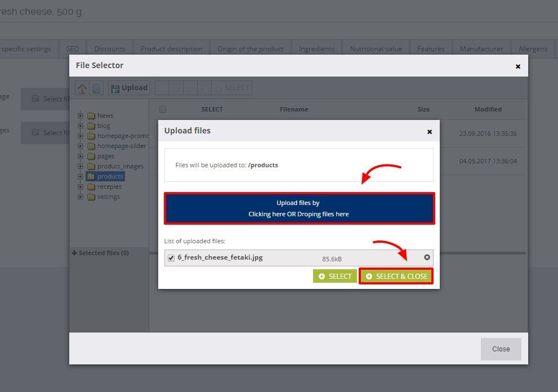The height and width of the screenshot is (392, 558).
Task: Toggle checkbox for 6_fresh_cheese_fetaki.jpg
Action: click(171, 258)
